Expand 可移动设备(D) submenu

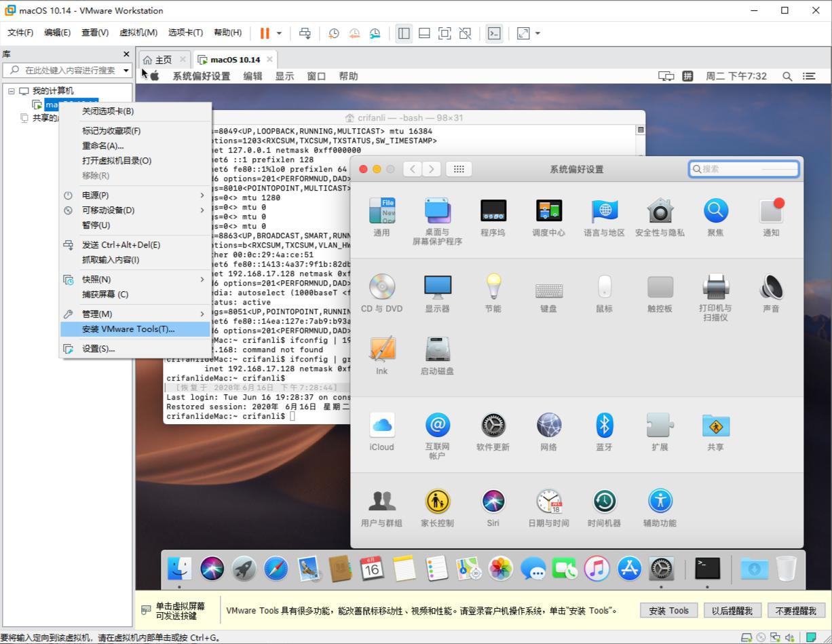(x=135, y=210)
